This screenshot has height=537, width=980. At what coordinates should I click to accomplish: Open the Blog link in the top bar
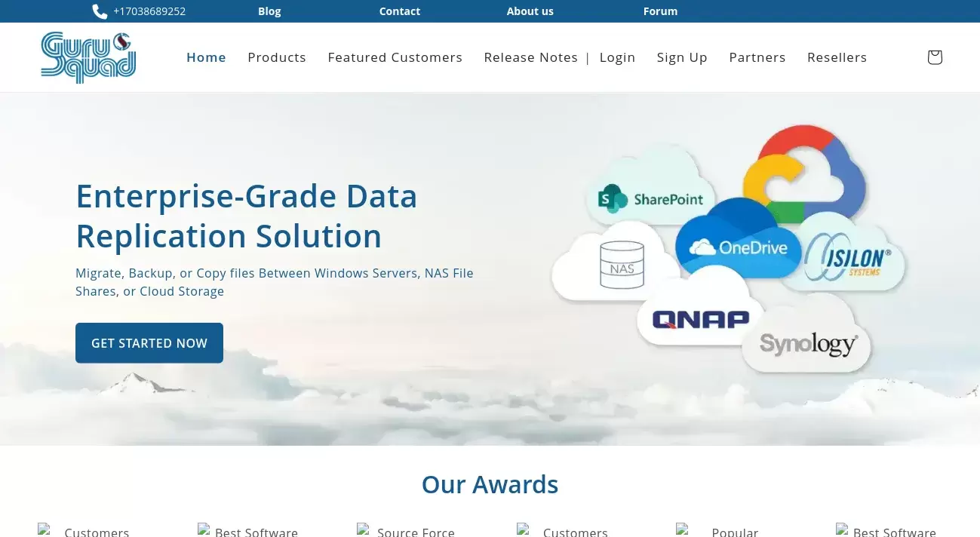[269, 11]
